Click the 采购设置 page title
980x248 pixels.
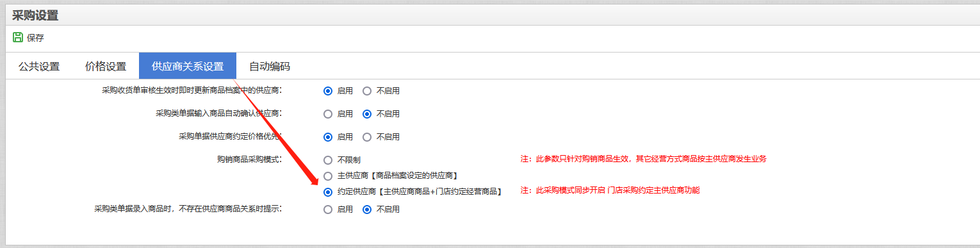pos(35,15)
